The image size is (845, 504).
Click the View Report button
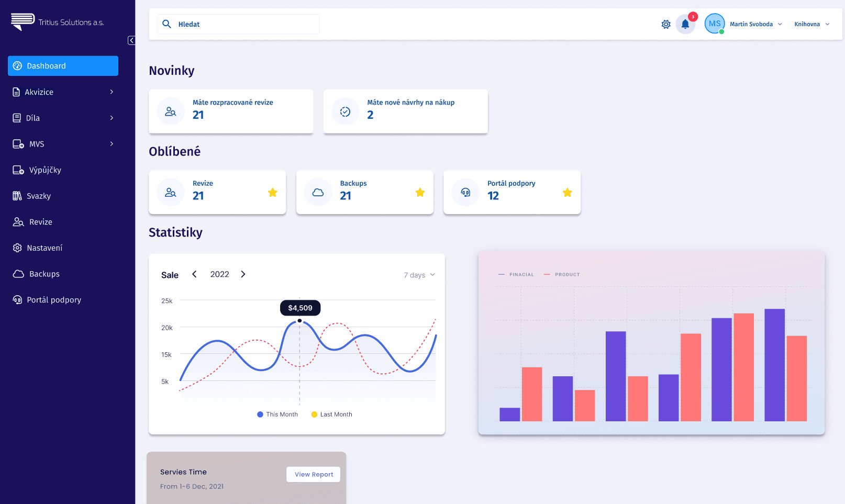314,475
